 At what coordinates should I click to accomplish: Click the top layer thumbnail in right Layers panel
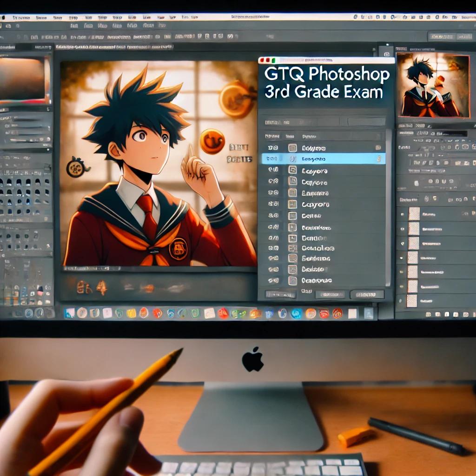(x=414, y=214)
